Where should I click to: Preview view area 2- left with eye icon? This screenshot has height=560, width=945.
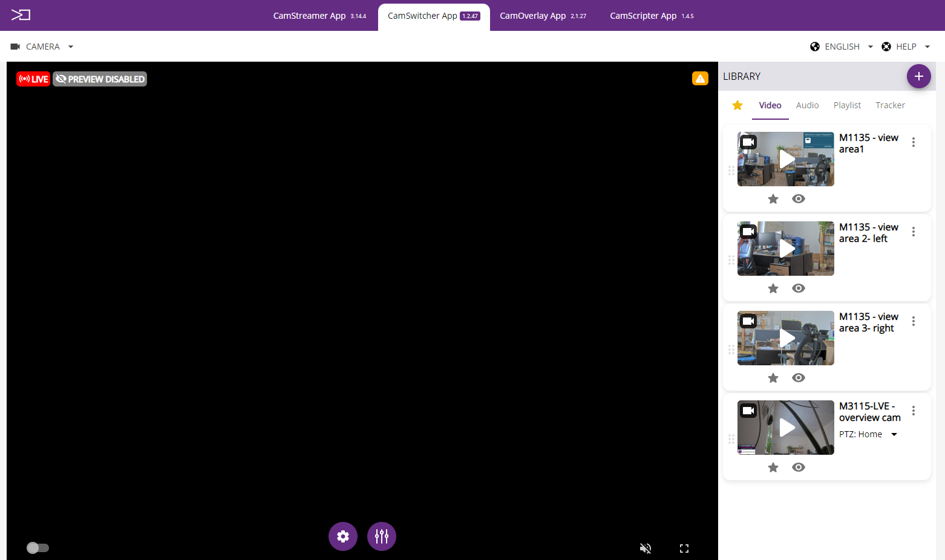[x=799, y=288]
